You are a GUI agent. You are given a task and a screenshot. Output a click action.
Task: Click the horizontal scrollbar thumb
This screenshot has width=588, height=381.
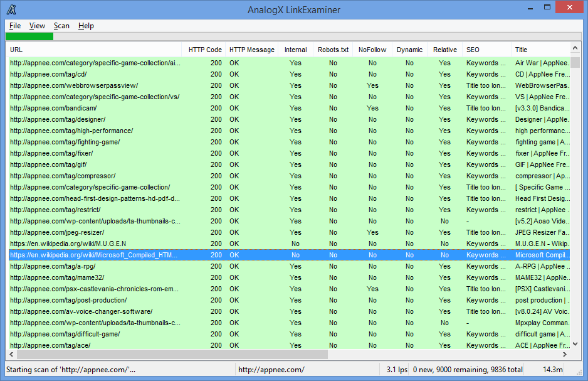(x=172, y=355)
